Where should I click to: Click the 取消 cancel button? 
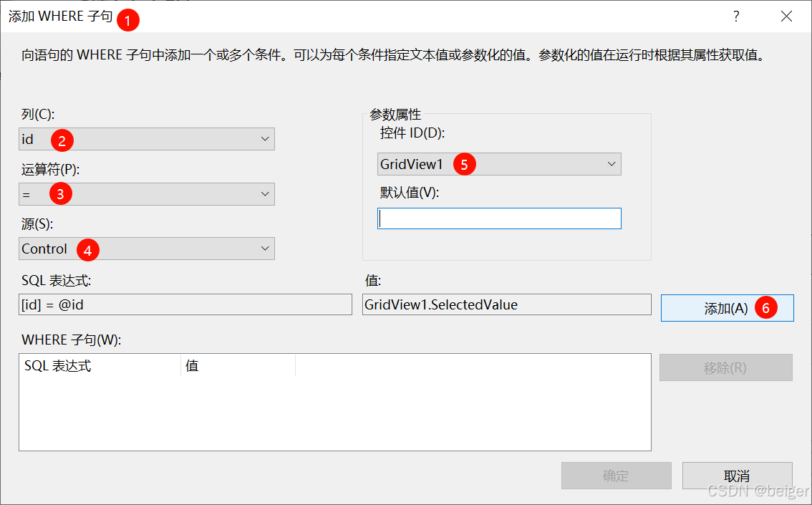click(x=737, y=476)
